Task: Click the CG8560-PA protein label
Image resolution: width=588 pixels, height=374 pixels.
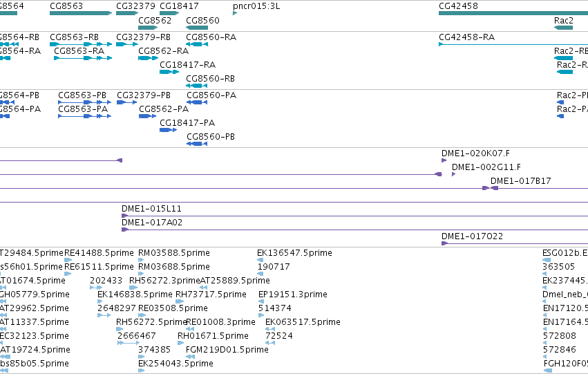Action: 211,95
